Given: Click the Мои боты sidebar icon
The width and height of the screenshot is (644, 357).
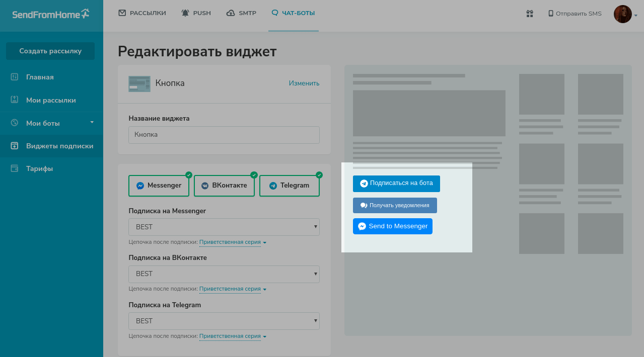Looking at the screenshot, I should pos(15,123).
